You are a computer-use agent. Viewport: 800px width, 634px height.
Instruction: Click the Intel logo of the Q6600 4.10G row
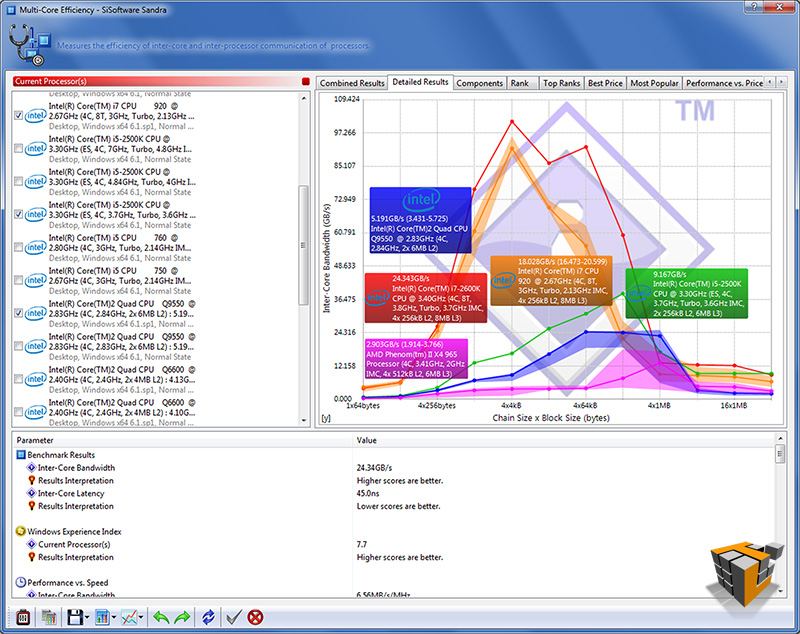pyautogui.click(x=36, y=412)
